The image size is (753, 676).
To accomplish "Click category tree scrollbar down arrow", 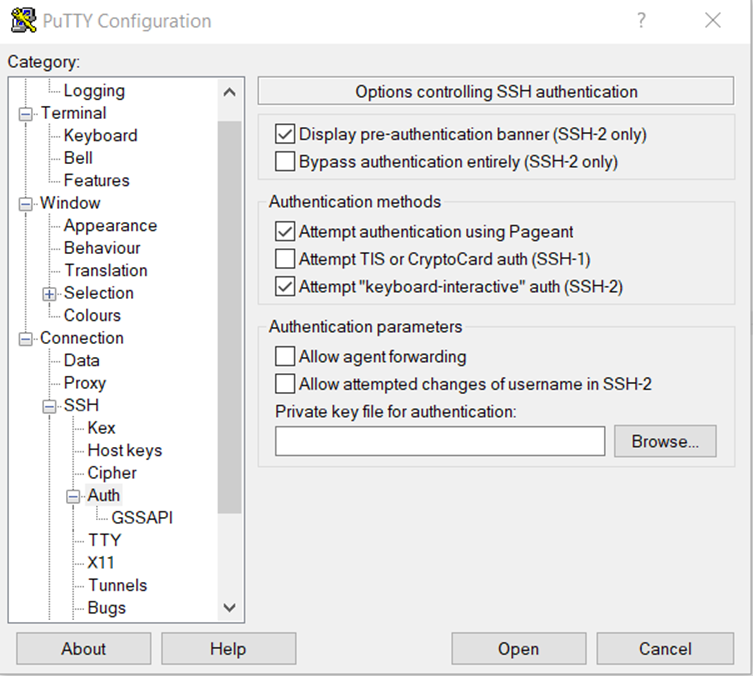I will 229,607.
